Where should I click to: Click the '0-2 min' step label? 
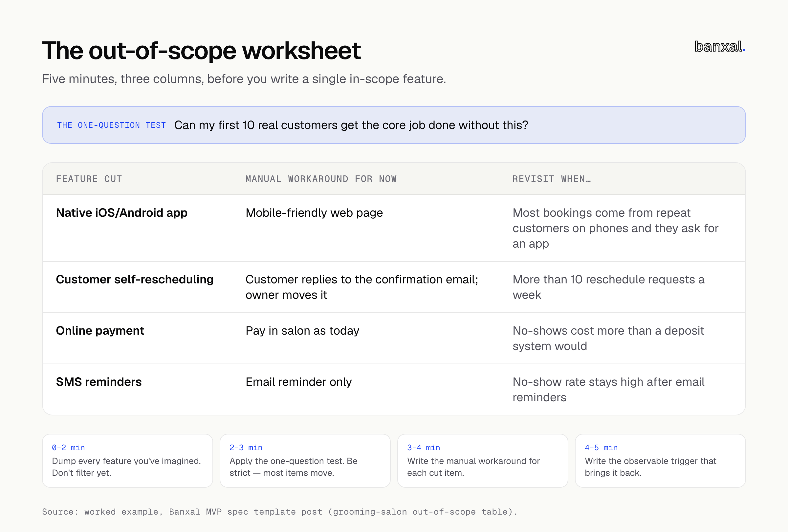click(68, 448)
